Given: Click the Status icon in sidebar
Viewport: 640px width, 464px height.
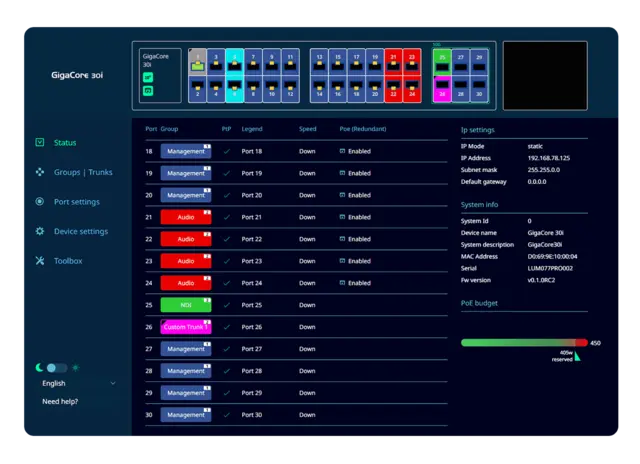Looking at the screenshot, I should click(40, 143).
